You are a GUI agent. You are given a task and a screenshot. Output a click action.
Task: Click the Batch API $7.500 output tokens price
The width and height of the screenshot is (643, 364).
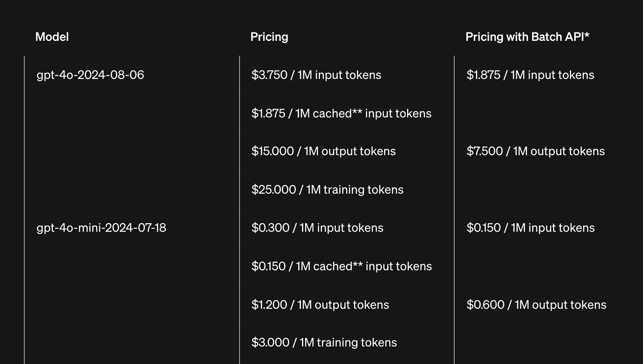[x=536, y=151]
